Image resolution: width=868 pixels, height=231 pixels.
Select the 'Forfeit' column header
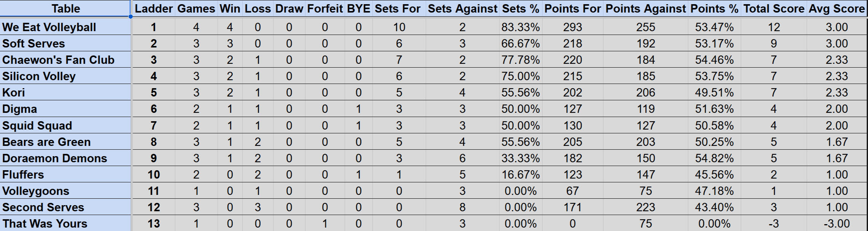pos(325,8)
